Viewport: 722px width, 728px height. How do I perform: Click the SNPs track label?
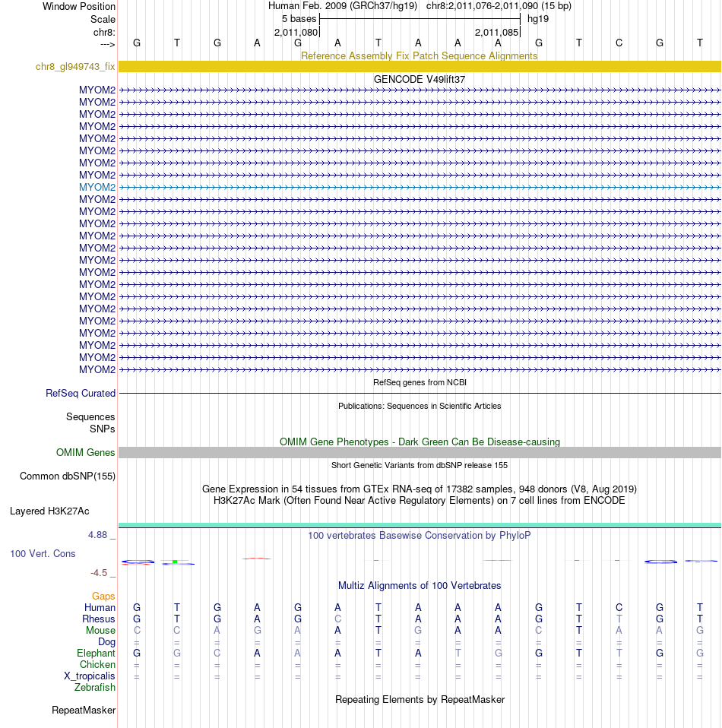pyautogui.click(x=102, y=429)
